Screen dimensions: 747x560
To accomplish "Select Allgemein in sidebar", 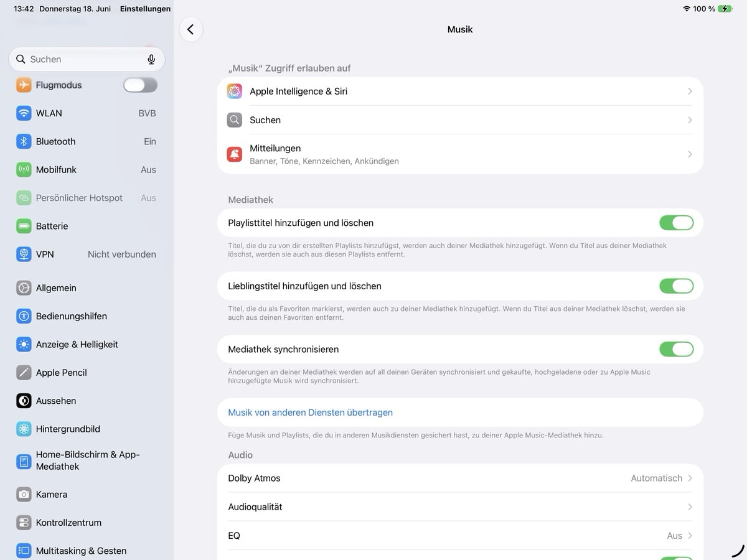I will point(87,287).
